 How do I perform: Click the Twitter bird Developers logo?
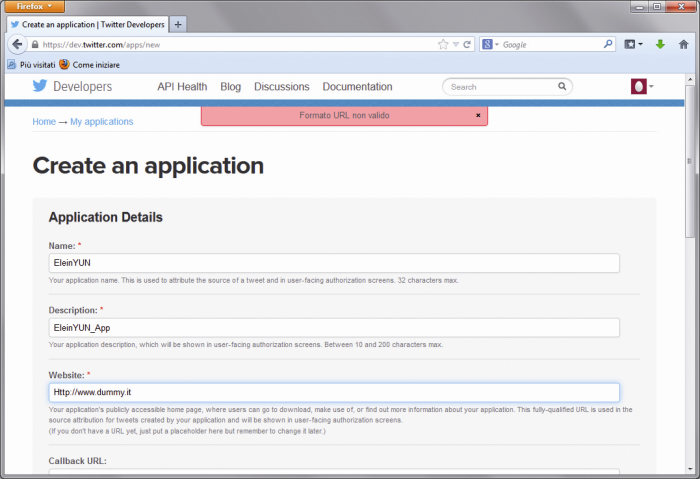tap(72, 87)
